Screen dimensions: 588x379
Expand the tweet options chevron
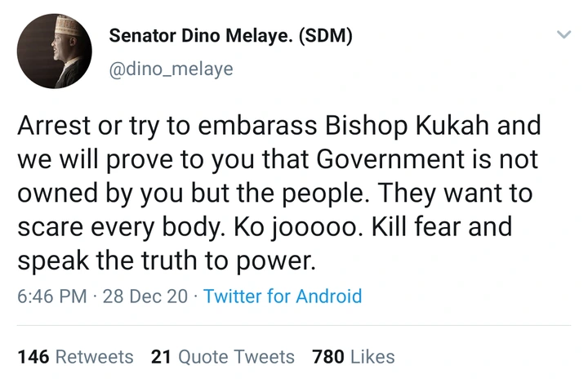[563, 36]
